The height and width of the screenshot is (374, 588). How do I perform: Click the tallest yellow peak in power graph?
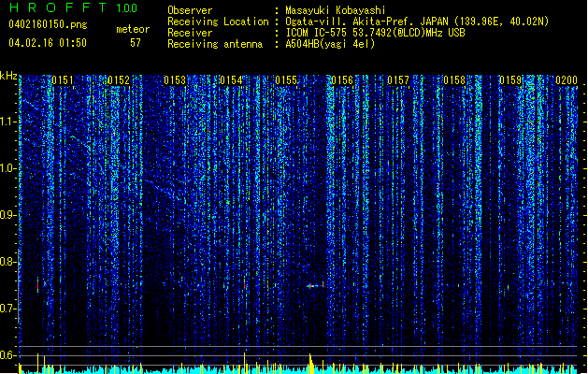click(245, 362)
